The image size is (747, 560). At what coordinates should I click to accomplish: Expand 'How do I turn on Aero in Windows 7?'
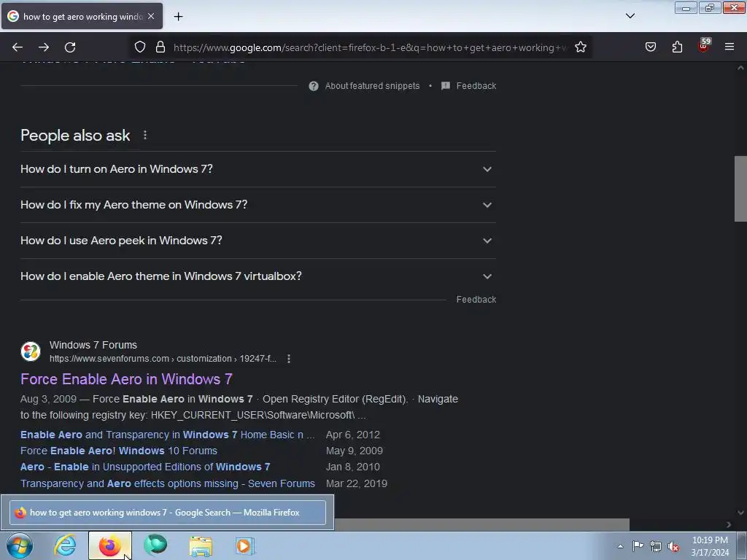pos(258,169)
